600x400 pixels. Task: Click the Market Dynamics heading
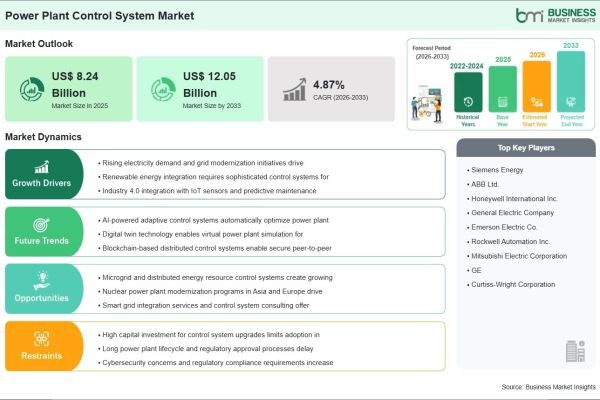43,137
